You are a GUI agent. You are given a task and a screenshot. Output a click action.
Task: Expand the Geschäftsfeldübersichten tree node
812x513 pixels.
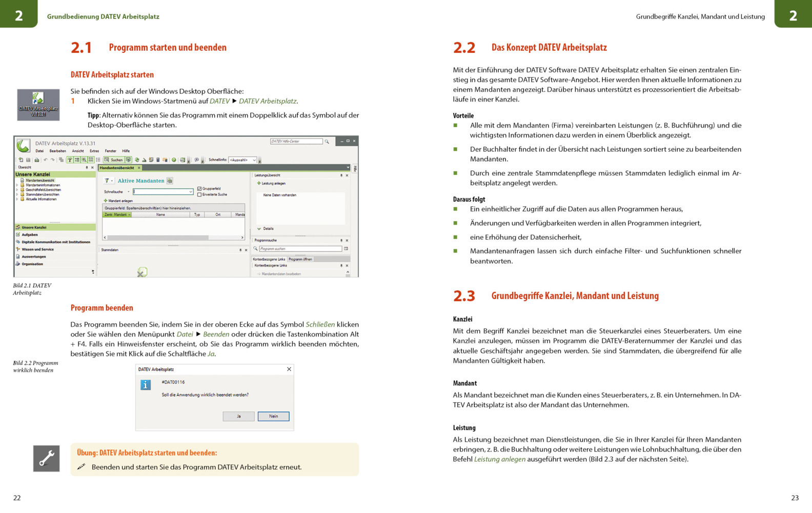click(17, 190)
